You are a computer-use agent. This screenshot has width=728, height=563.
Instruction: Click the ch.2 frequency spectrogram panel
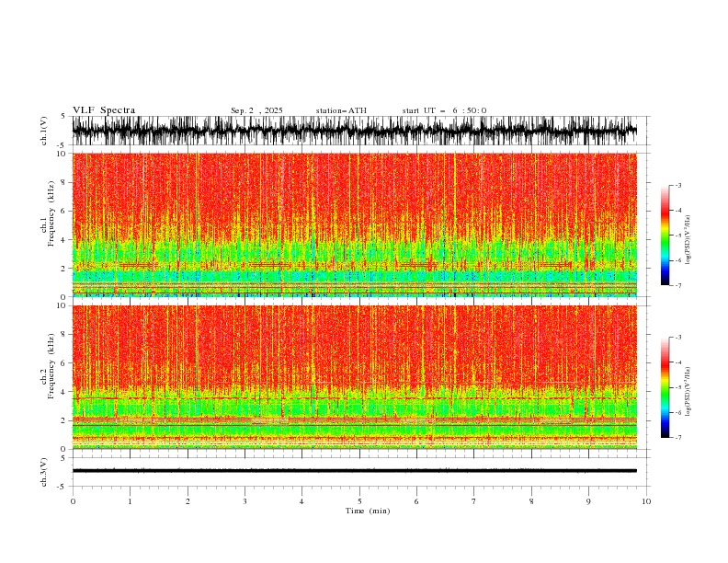(x=355, y=377)
